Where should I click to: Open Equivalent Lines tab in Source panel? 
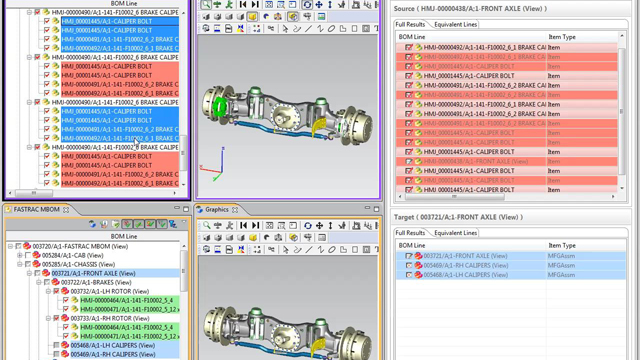click(x=456, y=24)
